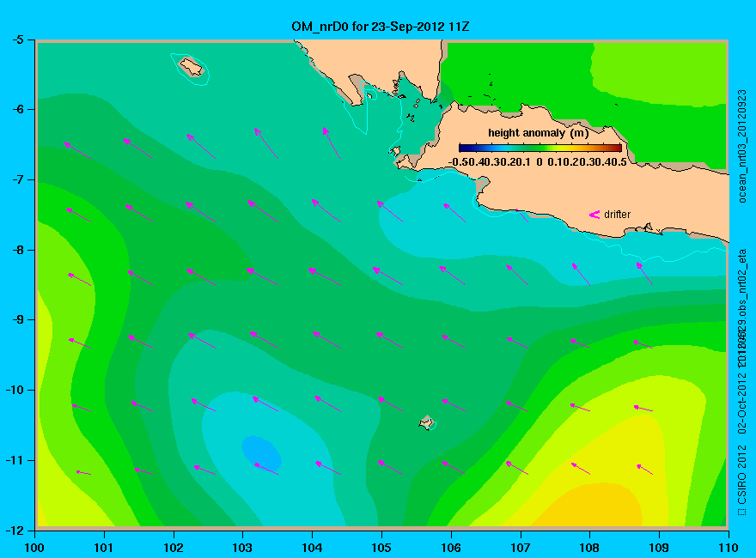Click the vertical text 02-Oct-2012 on right edge
756x558 pixels.
[x=742, y=403]
